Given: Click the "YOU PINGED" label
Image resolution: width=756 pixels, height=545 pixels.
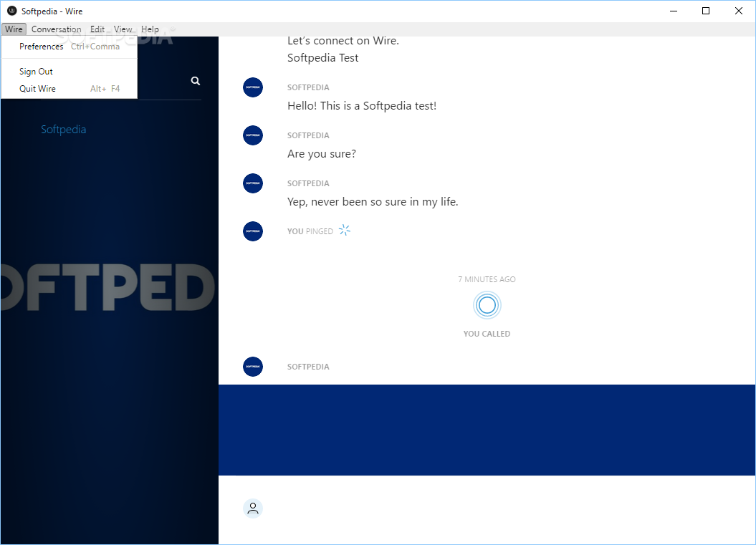Looking at the screenshot, I should click(310, 231).
